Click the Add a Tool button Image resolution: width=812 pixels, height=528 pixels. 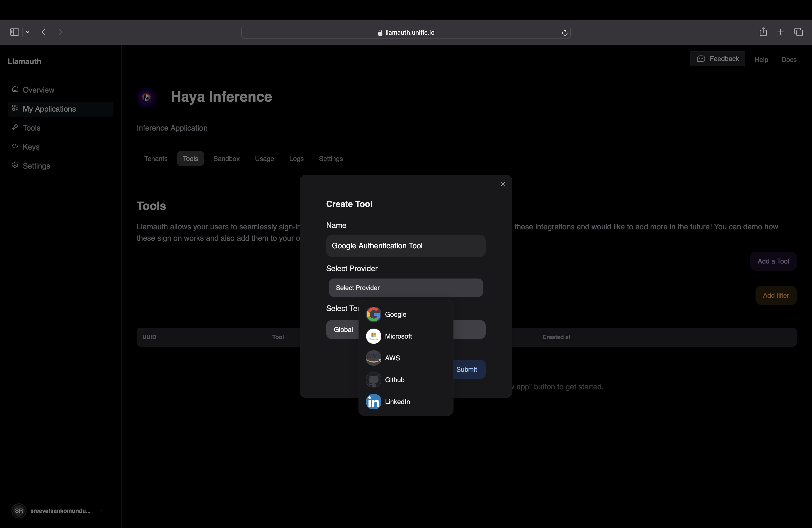[x=773, y=261]
